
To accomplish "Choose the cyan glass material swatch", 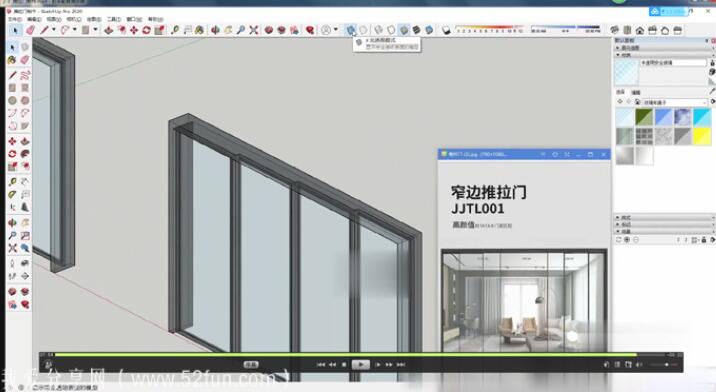I will [702, 117].
